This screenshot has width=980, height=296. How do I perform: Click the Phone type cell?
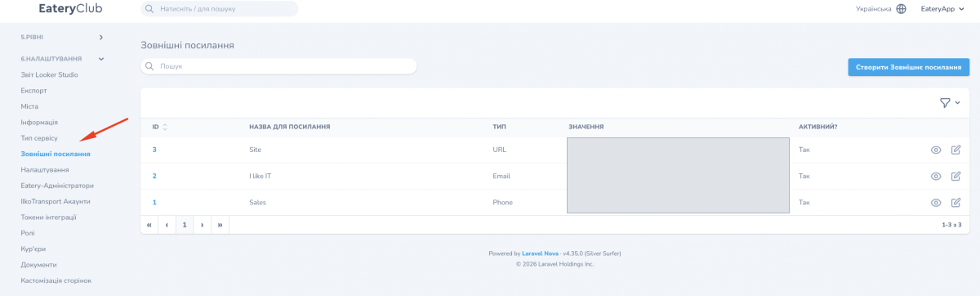tap(503, 202)
